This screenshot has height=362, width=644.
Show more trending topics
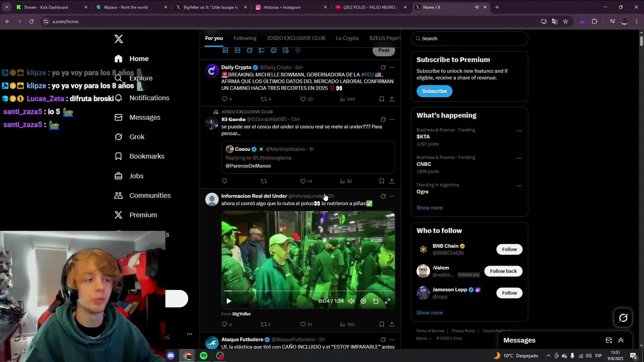(x=430, y=208)
